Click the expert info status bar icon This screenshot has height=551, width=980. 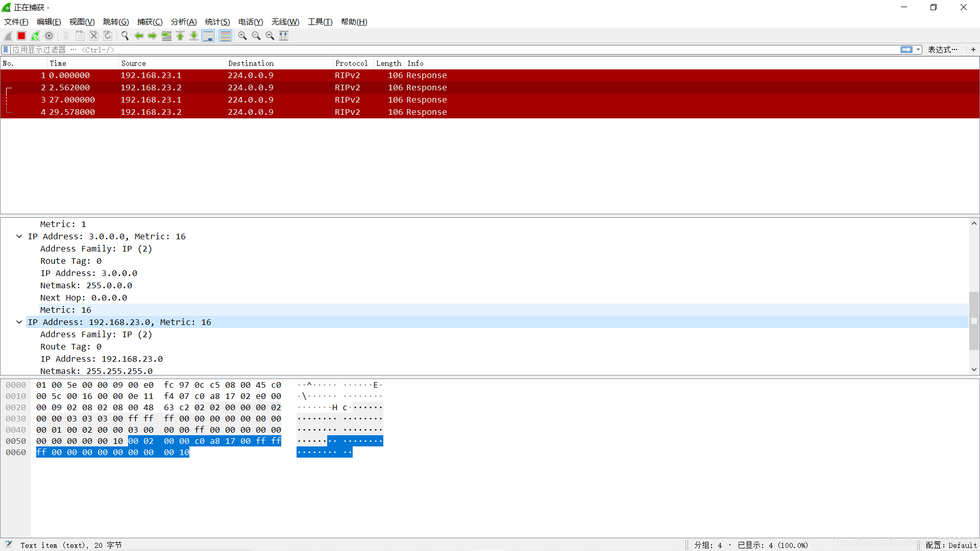[x=8, y=544]
